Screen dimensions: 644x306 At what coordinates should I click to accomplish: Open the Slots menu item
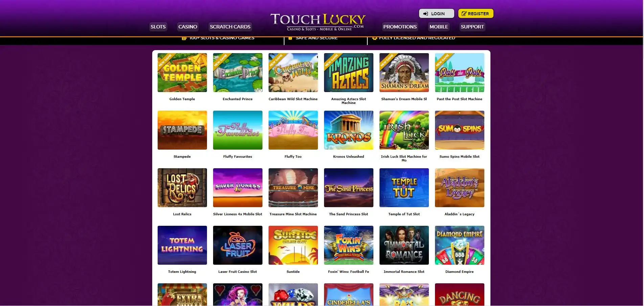pyautogui.click(x=158, y=27)
